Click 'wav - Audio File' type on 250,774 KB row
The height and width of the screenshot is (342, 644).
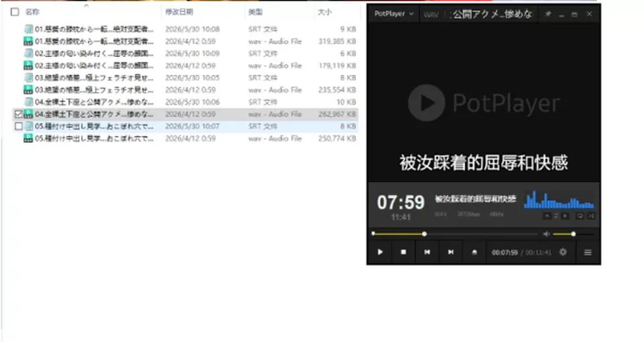275,138
